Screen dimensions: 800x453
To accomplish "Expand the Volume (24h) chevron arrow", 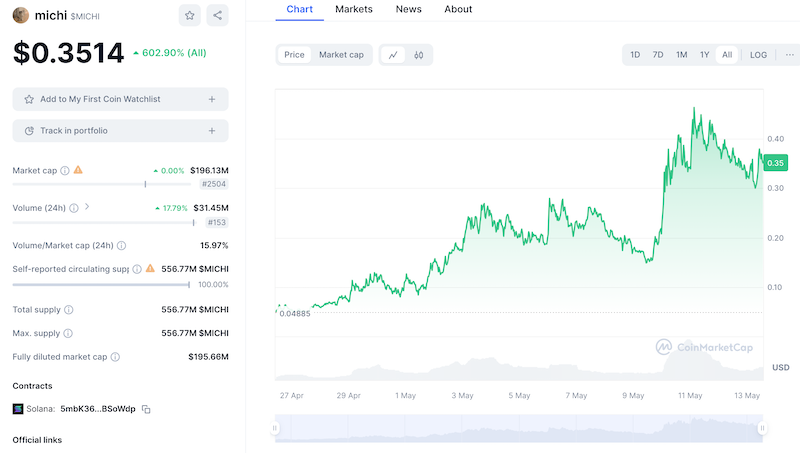I will tap(87, 207).
